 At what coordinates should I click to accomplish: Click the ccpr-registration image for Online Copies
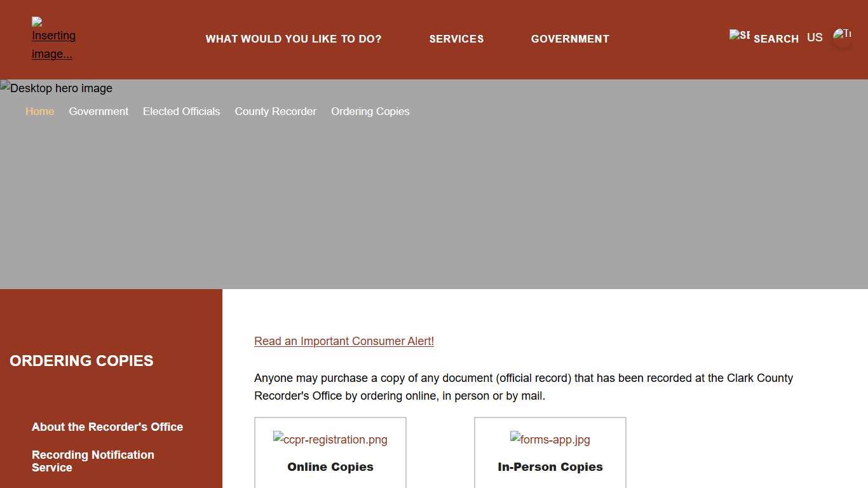(x=330, y=439)
